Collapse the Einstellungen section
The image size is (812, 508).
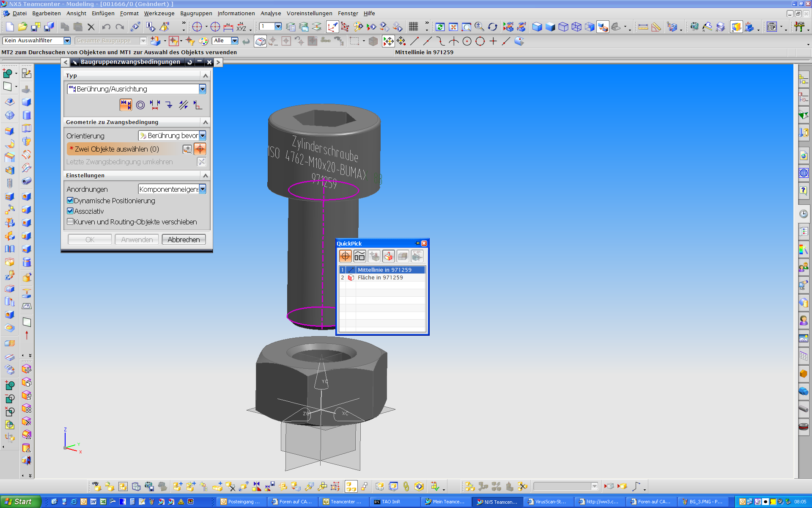206,175
